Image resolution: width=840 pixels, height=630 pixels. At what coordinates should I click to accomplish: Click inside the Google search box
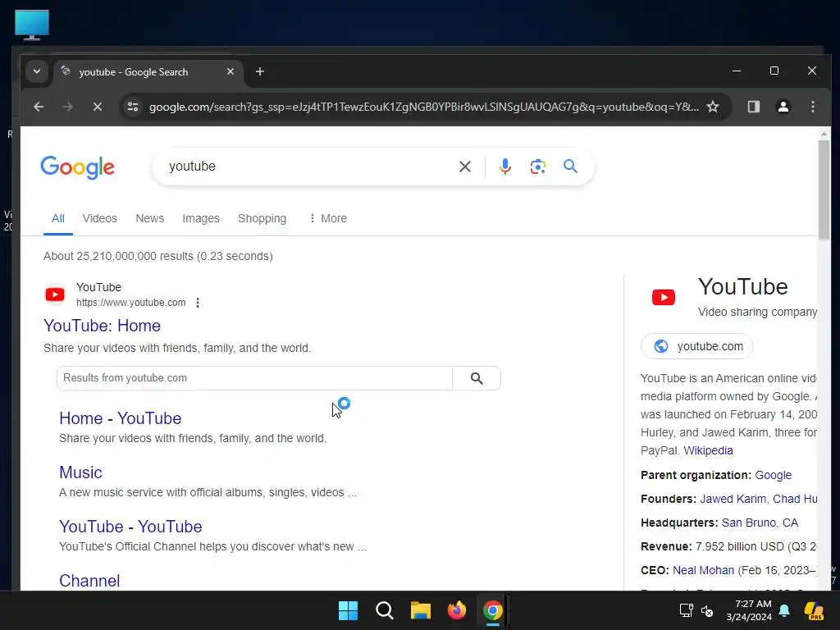coord(308,167)
